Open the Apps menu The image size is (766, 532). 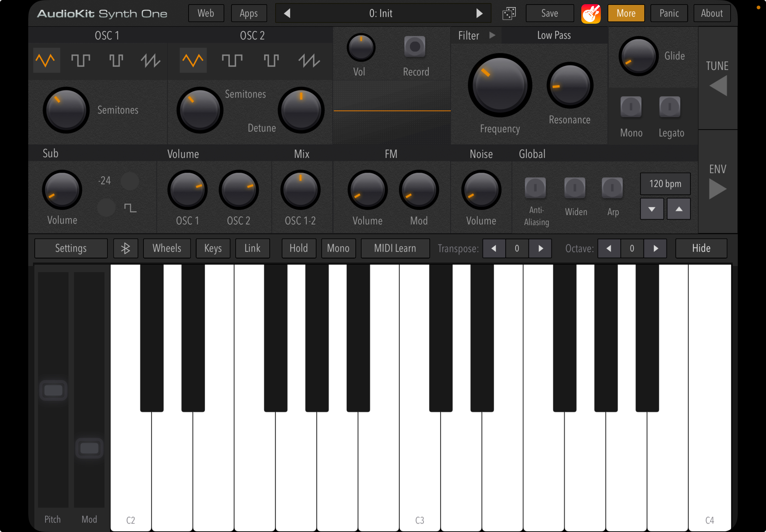click(x=249, y=13)
